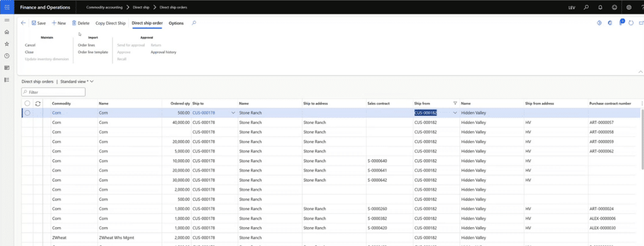Click Copy Direct Ship button
The image size is (644, 246).
111,23
